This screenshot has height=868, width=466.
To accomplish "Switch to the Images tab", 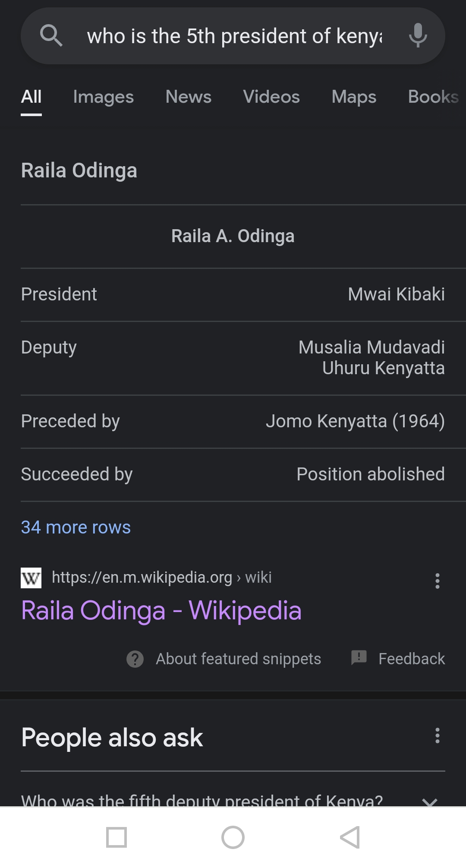I will [104, 97].
